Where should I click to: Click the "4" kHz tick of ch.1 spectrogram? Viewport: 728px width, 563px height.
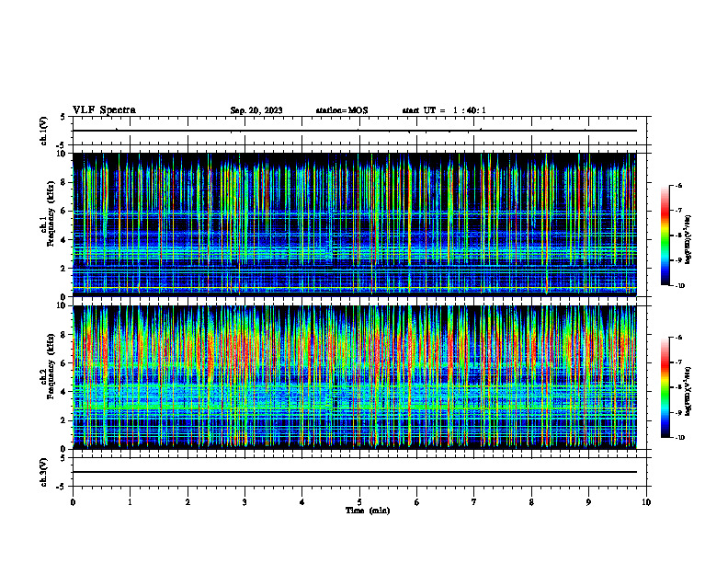pyautogui.click(x=63, y=240)
